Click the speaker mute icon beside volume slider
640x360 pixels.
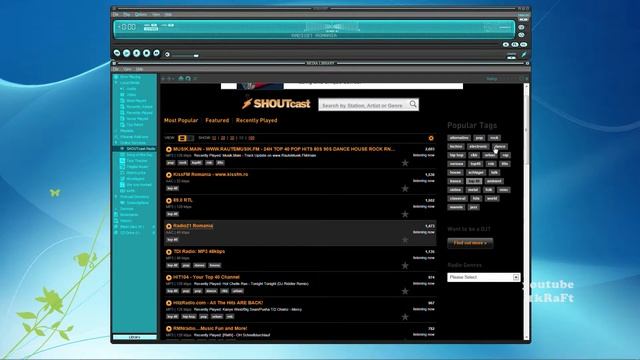167,54
